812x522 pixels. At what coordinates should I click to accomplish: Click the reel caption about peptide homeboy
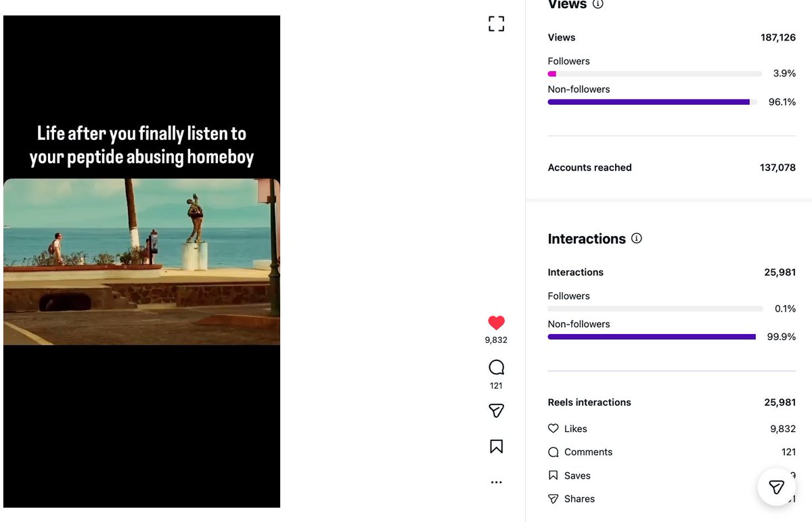[141, 145]
